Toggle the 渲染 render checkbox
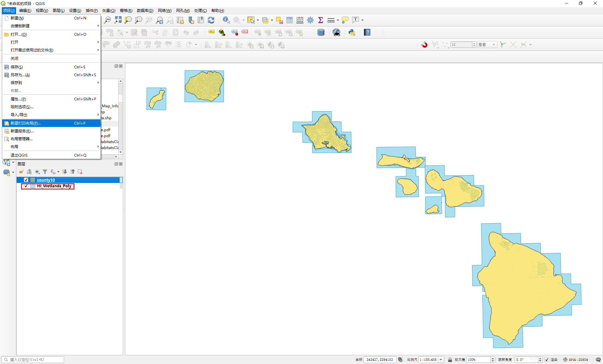The image size is (603, 364). point(547,360)
